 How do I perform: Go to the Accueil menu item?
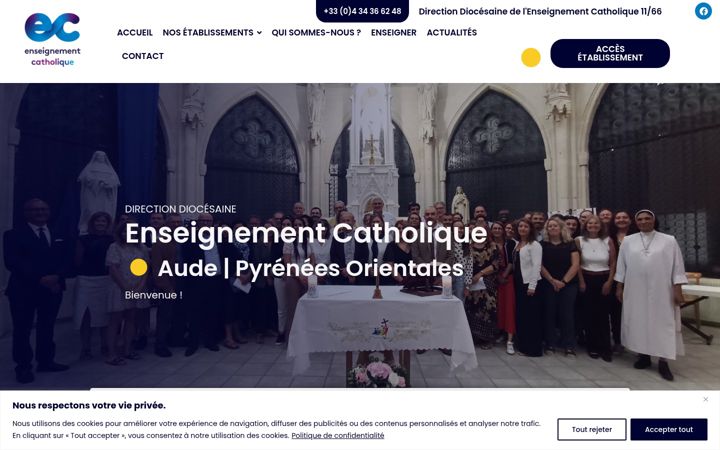point(135,33)
